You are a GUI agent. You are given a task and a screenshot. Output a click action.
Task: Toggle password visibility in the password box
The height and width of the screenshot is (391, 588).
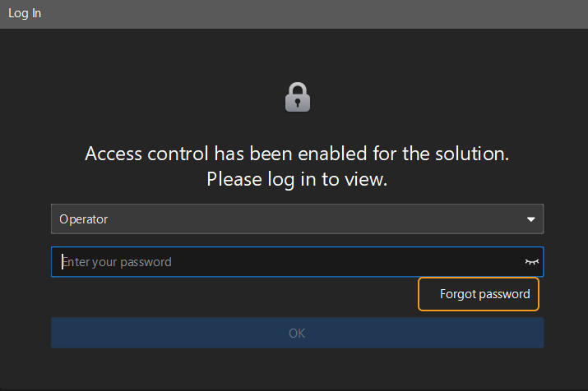531,262
